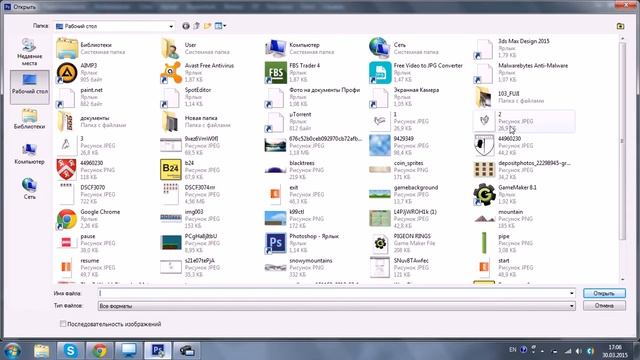The image size is (640, 360).
Task: Open the Папка location dropdown
Action: [x=115, y=26]
